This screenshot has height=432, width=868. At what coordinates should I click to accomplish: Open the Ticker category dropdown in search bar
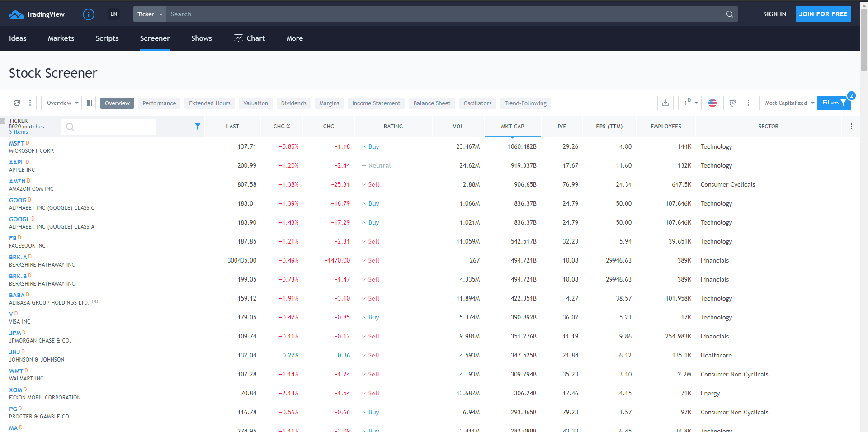[149, 14]
